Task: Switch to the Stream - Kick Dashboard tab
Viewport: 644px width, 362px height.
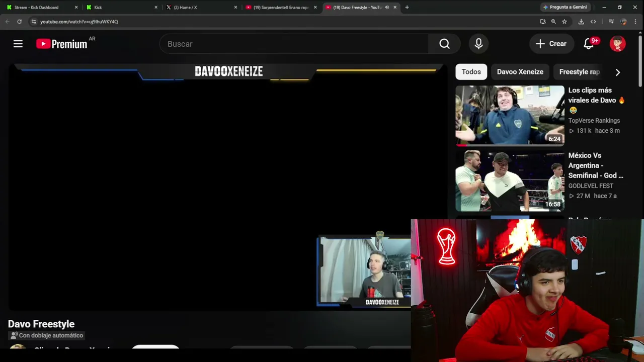Action: pos(41,8)
